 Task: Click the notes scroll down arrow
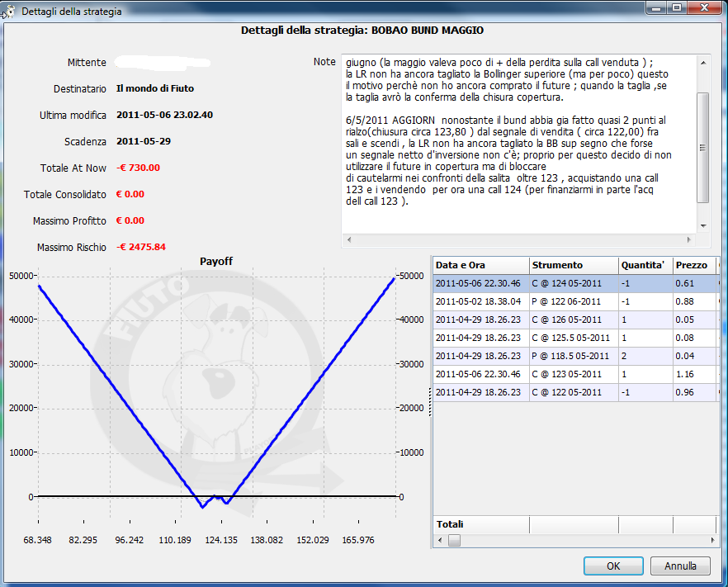coord(703,226)
